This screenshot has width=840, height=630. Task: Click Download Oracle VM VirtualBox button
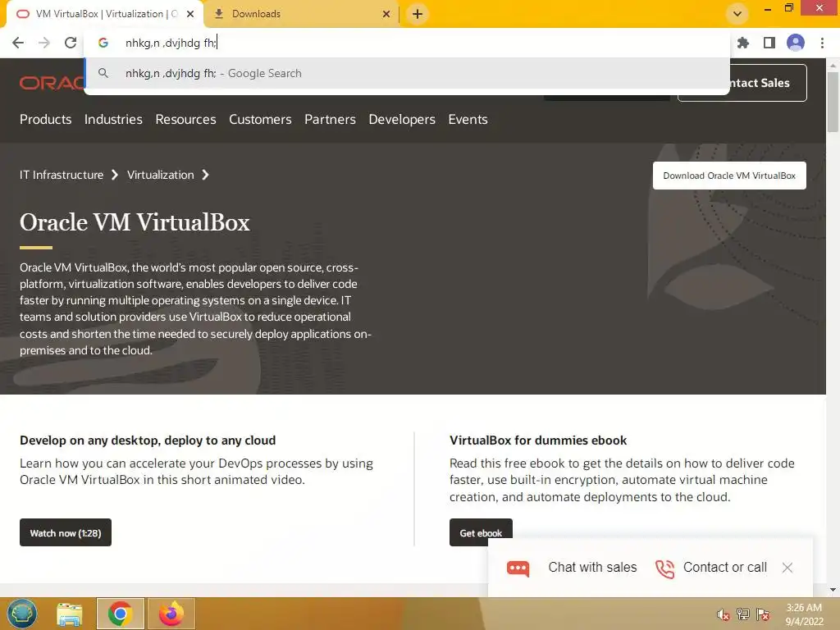tap(729, 176)
